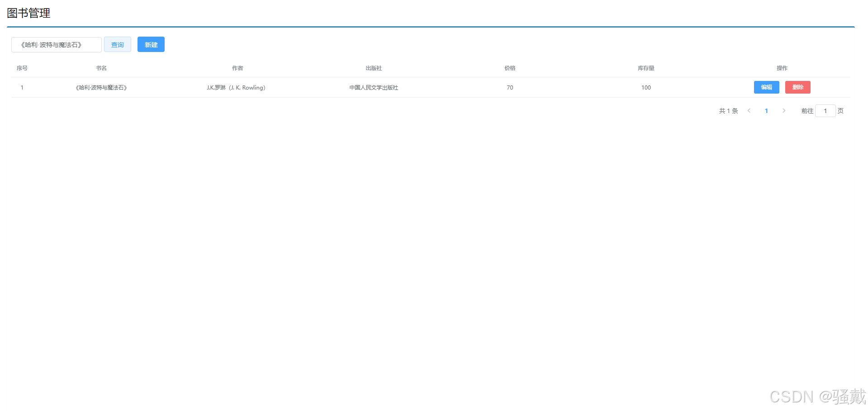Click the 作者 column header
This screenshot has height=411, width=868.
(237, 68)
